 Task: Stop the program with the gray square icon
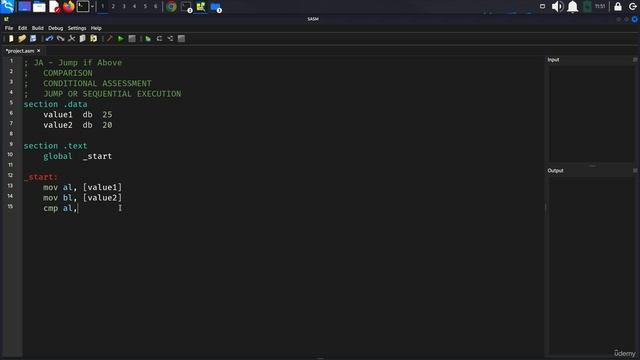click(x=132, y=39)
